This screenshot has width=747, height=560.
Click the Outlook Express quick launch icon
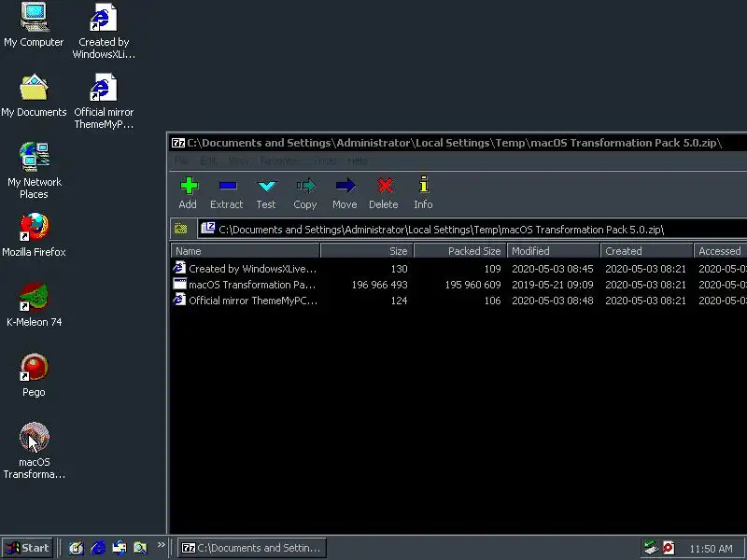(x=120, y=548)
